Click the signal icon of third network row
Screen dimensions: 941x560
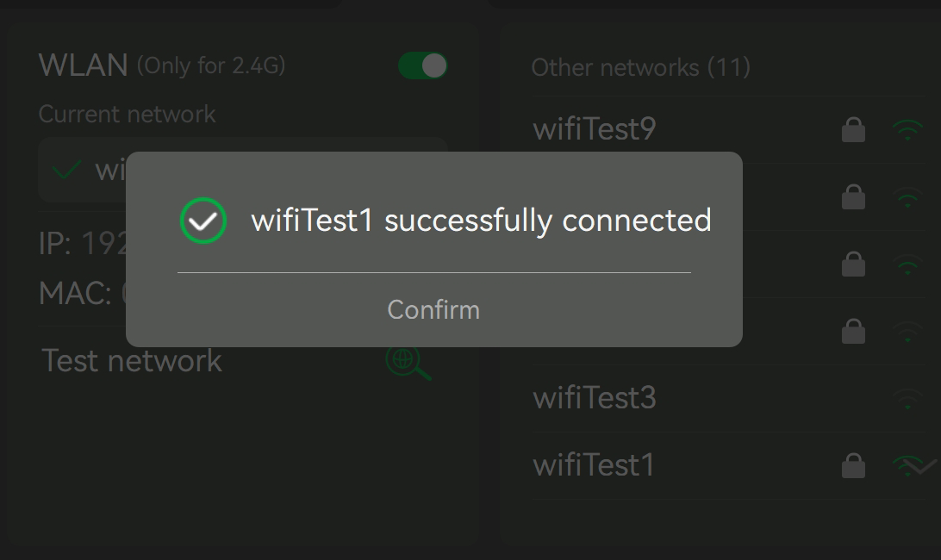907,264
